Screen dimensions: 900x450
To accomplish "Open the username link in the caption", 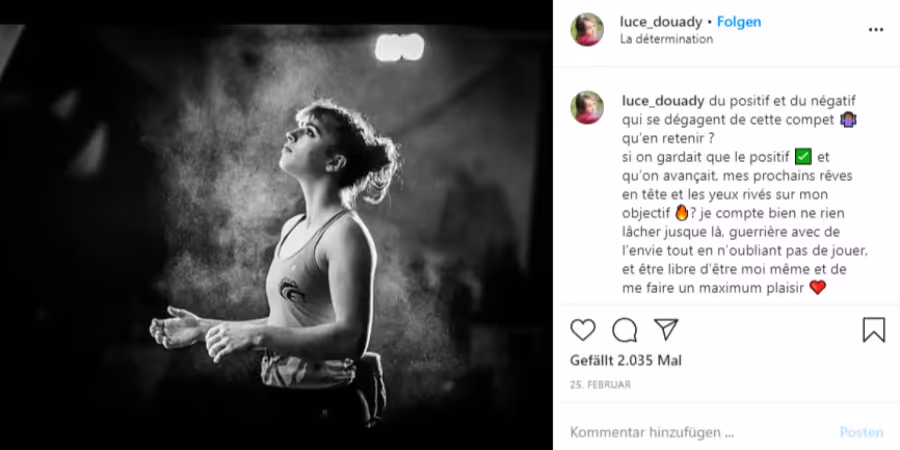I will (x=663, y=100).
